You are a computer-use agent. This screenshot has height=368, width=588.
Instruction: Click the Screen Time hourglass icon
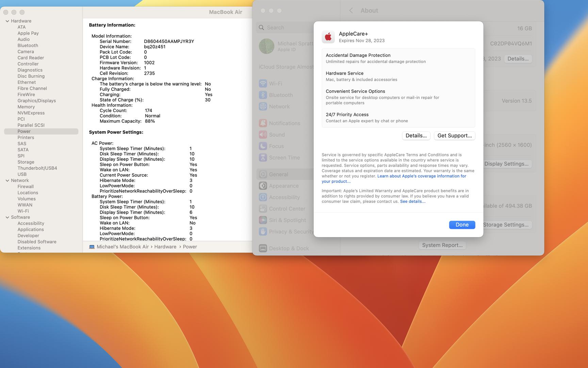point(263,157)
